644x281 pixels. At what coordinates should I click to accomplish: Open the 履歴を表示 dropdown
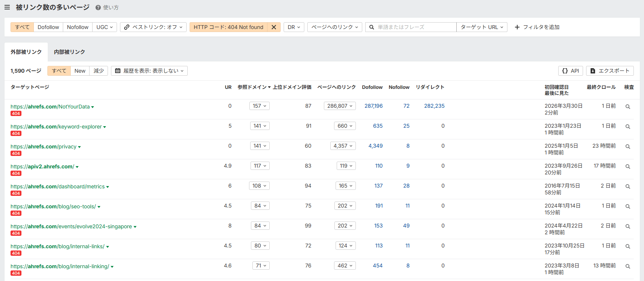click(x=149, y=71)
